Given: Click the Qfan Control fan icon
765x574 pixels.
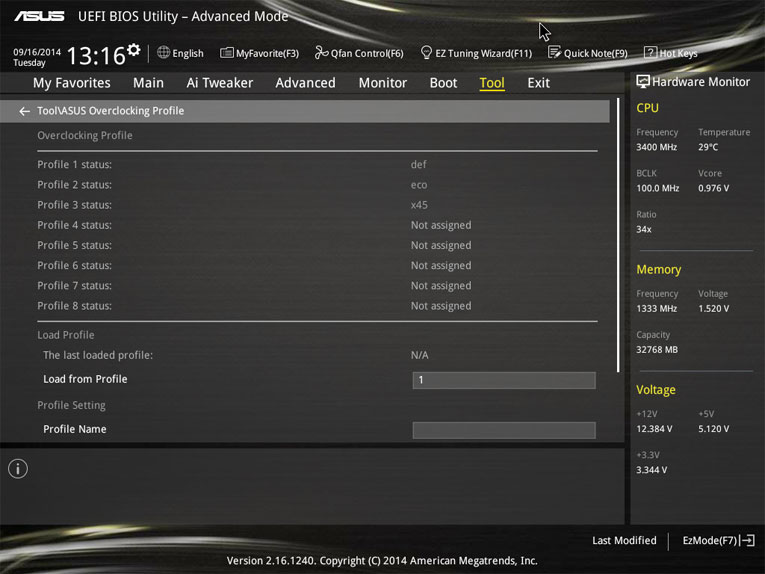Looking at the screenshot, I should click(321, 52).
